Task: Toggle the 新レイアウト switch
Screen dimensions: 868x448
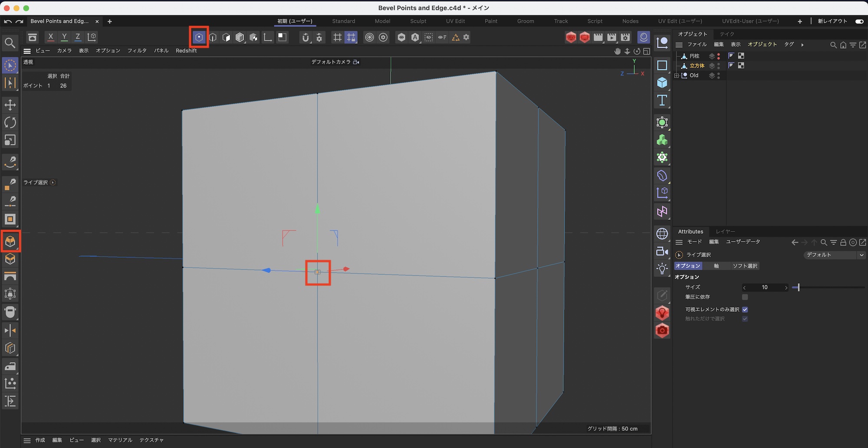Action: pos(859,21)
